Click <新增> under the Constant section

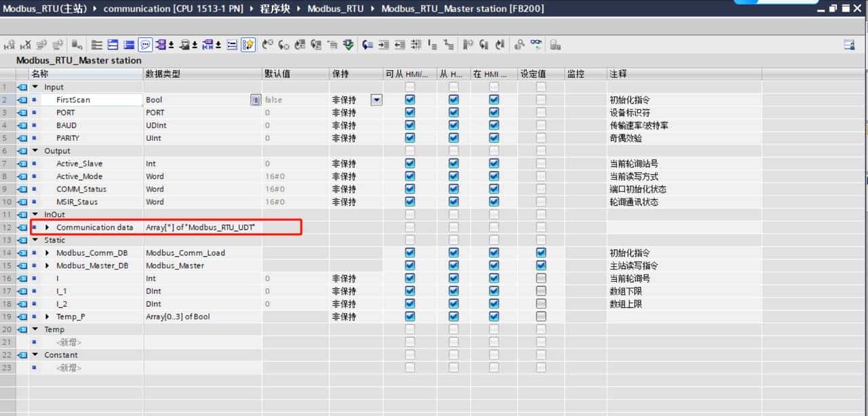click(67, 368)
